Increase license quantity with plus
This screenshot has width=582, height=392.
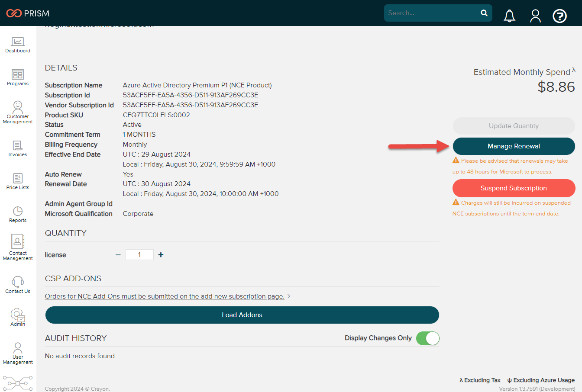pyautogui.click(x=161, y=255)
